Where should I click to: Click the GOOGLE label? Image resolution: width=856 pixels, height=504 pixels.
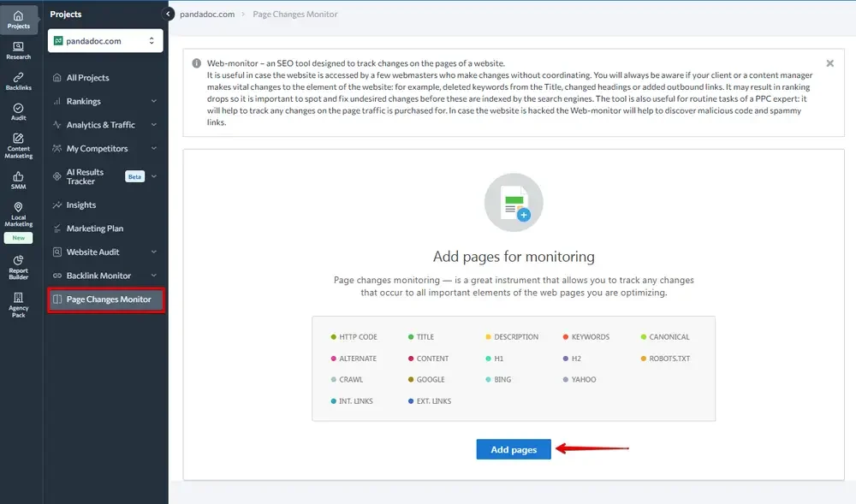click(x=431, y=380)
